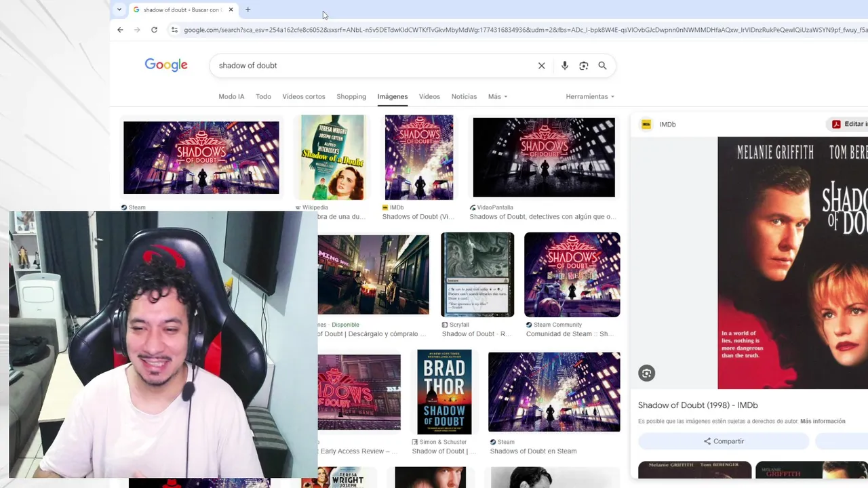Open the Scryfall card image

pos(477,274)
